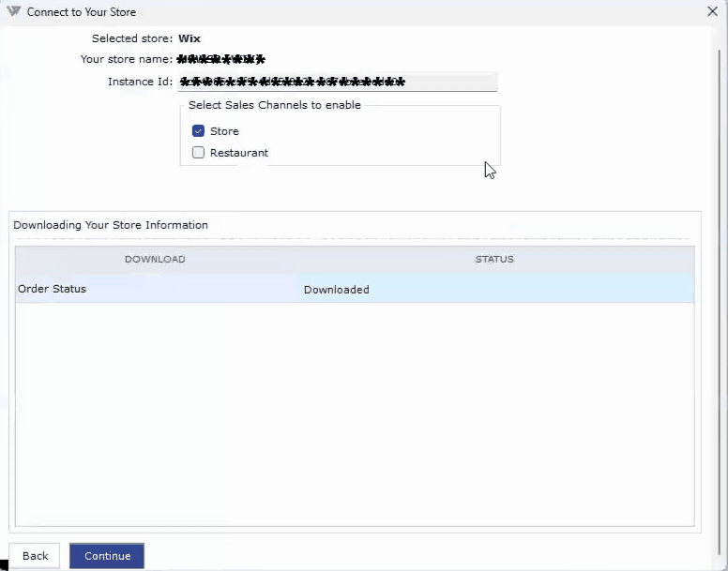Sort by the DOWNLOAD column header

click(x=155, y=259)
